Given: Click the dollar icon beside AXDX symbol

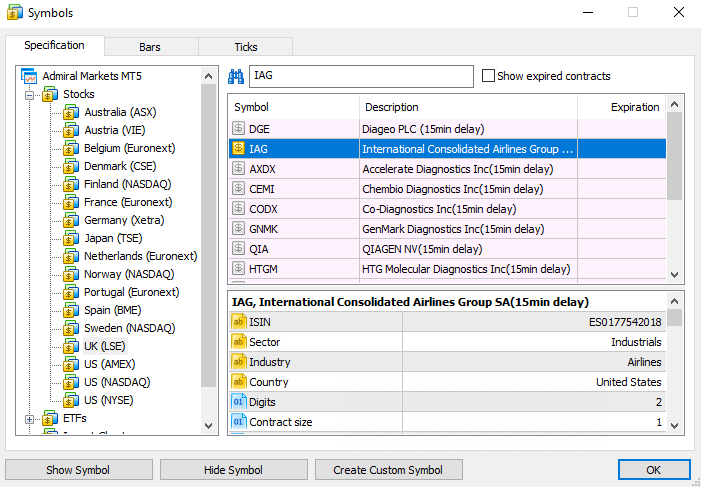Looking at the screenshot, I should (239, 169).
